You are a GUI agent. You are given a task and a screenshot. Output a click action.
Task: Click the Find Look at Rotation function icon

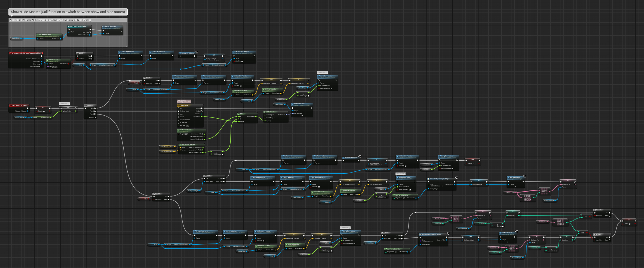click(180, 144)
